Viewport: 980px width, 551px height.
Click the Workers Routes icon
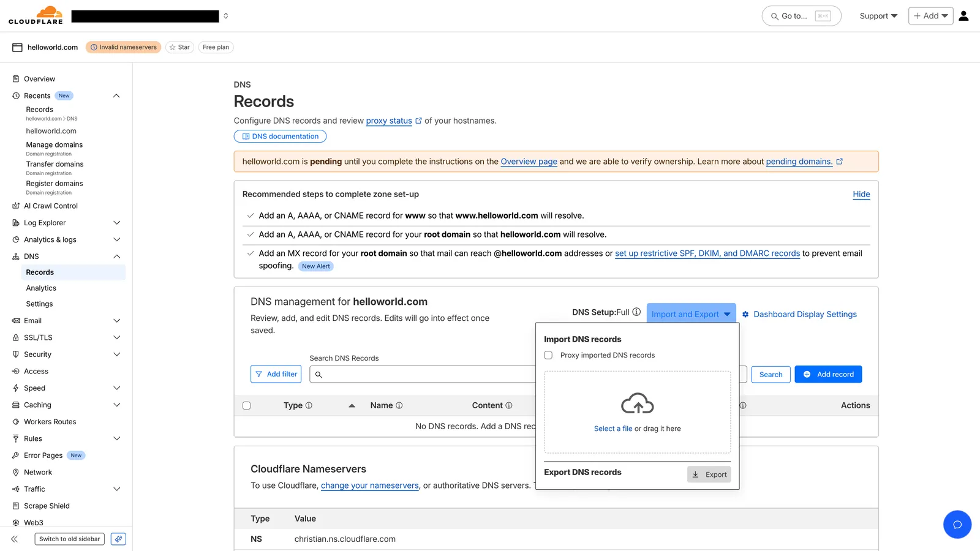16,422
